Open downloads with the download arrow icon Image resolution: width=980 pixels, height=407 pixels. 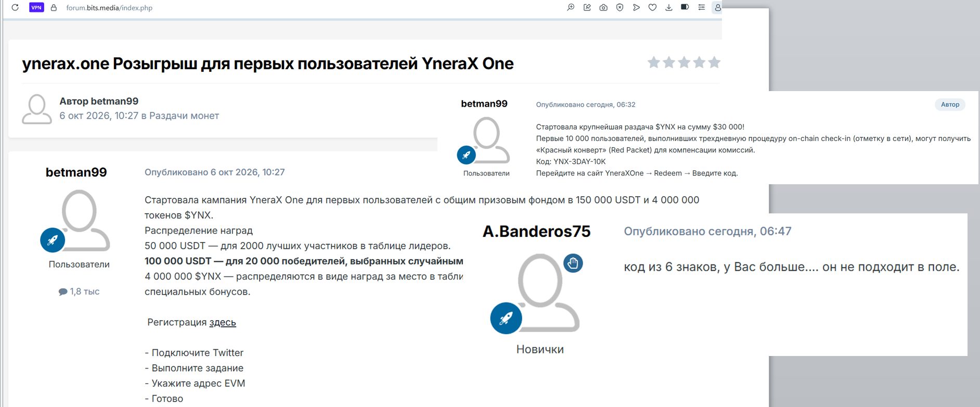pyautogui.click(x=669, y=7)
